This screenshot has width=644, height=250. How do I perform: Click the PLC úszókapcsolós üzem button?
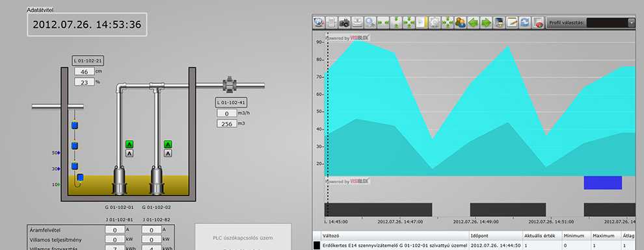243,238
